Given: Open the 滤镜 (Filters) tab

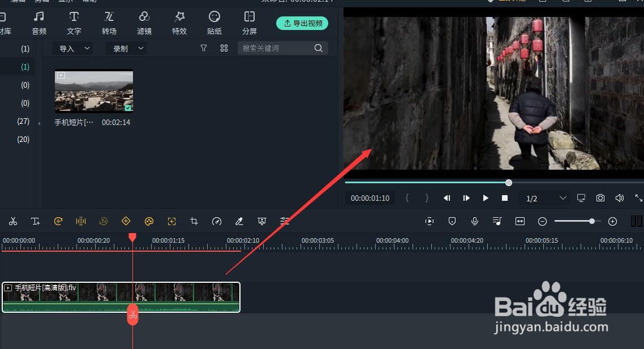Looking at the screenshot, I should (144, 23).
